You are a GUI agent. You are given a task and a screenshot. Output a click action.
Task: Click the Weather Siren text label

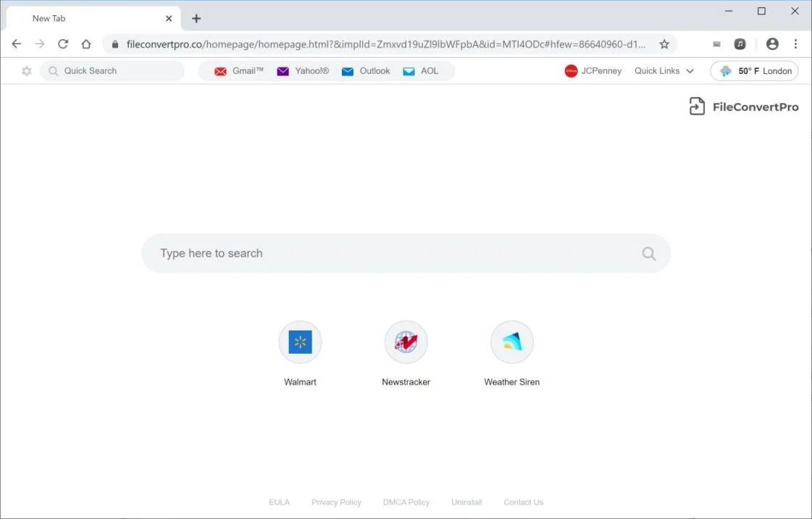511,382
